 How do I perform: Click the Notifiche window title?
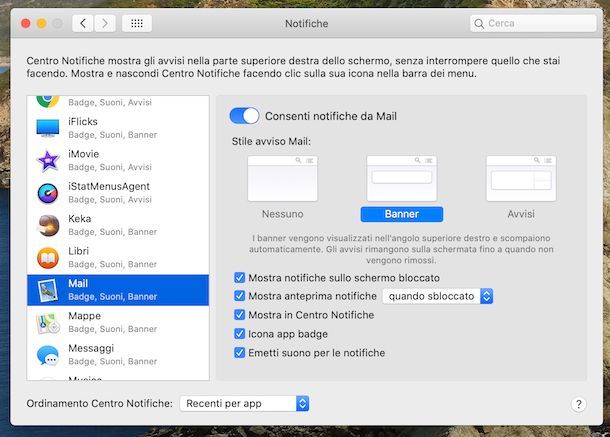pos(307,24)
